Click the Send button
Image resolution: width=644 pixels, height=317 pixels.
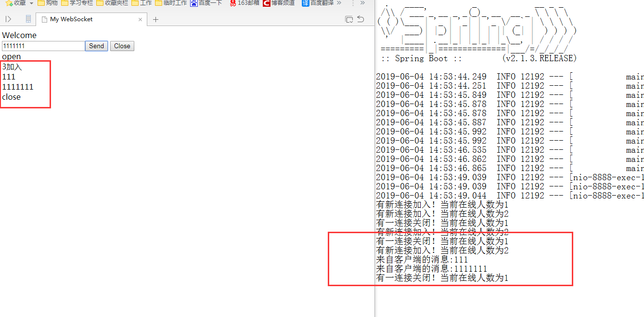[96, 46]
